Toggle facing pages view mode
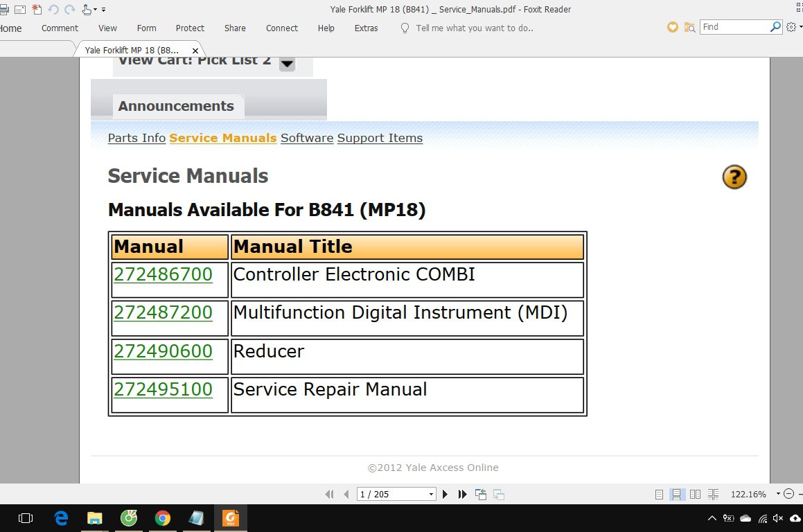The height and width of the screenshot is (532, 803). 695,495
